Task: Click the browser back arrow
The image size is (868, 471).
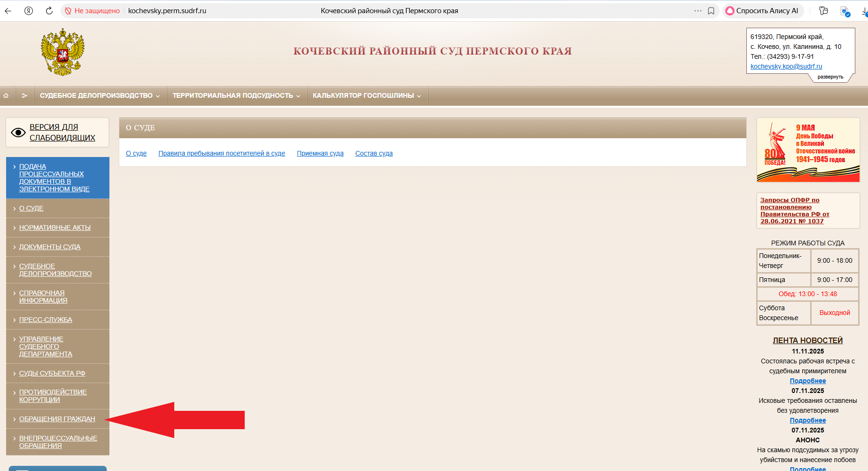Action: 8,11
